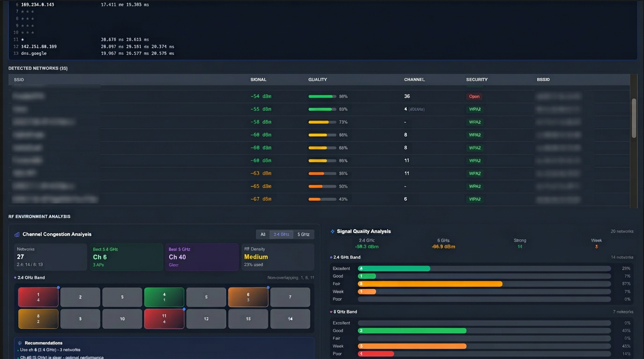The image size is (644, 359).
Task: Click the detected networks list scrollbar
Action: tap(634, 118)
